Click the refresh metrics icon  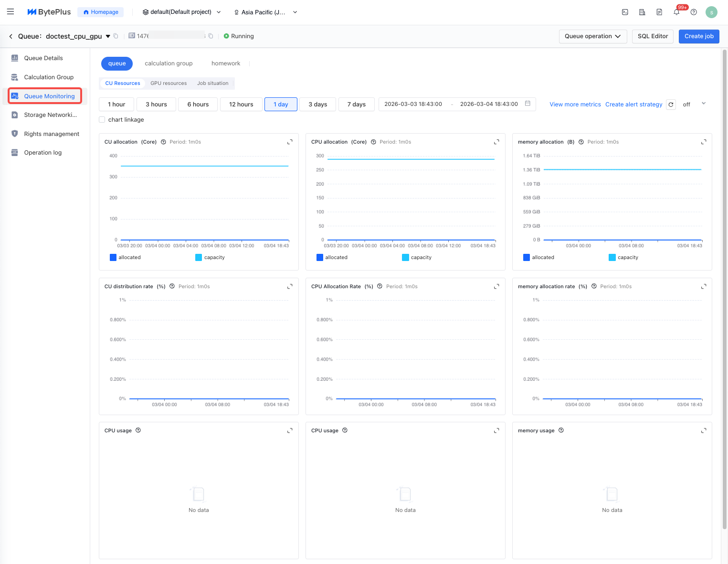click(x=671, y=104)
